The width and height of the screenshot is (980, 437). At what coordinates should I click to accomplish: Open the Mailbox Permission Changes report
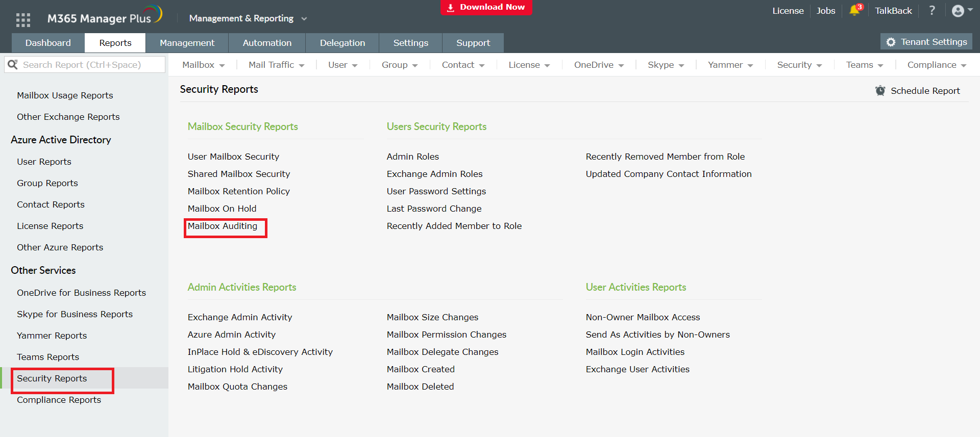tap(447, 335)
